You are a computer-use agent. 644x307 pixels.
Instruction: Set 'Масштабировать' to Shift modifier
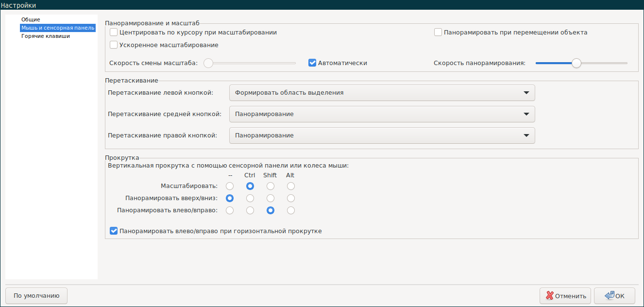point(270,186)
